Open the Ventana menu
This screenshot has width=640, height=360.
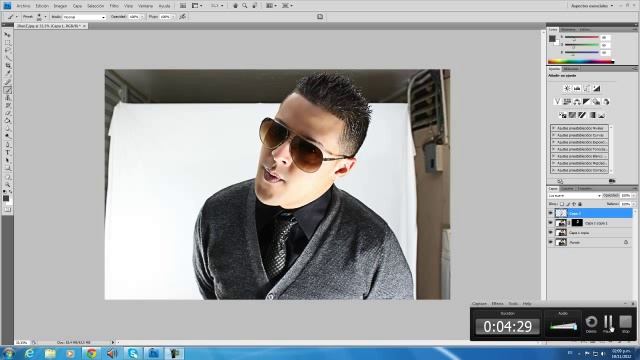pyautogui.click(x=145, y=6)
